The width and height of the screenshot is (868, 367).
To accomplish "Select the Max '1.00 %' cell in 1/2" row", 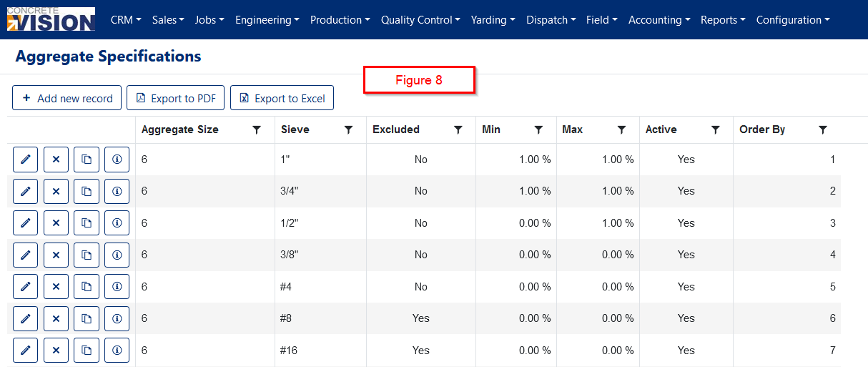I will coord(598,223).
